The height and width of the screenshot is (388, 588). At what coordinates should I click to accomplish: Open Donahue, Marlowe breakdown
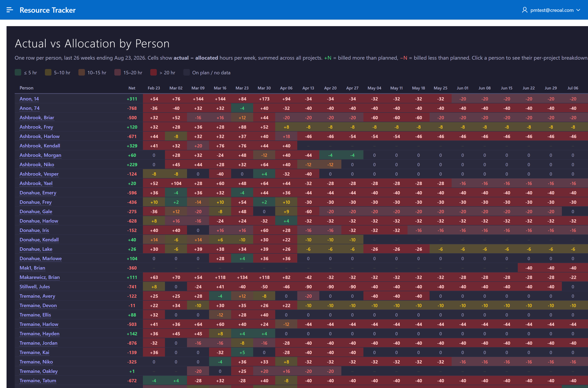coord(41,259)
